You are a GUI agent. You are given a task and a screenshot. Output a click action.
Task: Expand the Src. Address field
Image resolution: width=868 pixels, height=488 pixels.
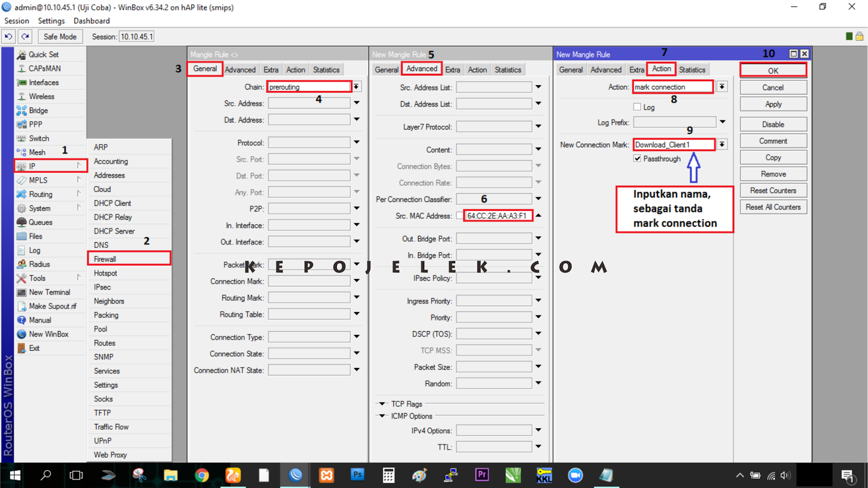click(356, 103)
